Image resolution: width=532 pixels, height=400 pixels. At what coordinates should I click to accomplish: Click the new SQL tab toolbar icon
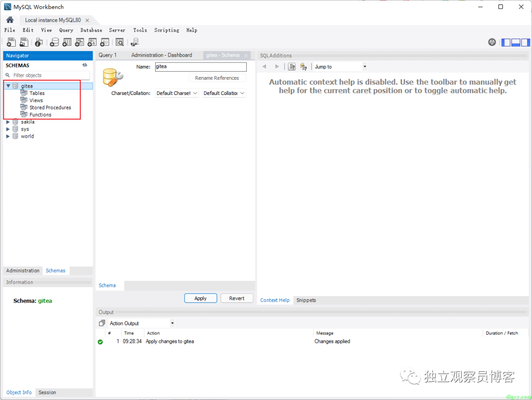11,42
